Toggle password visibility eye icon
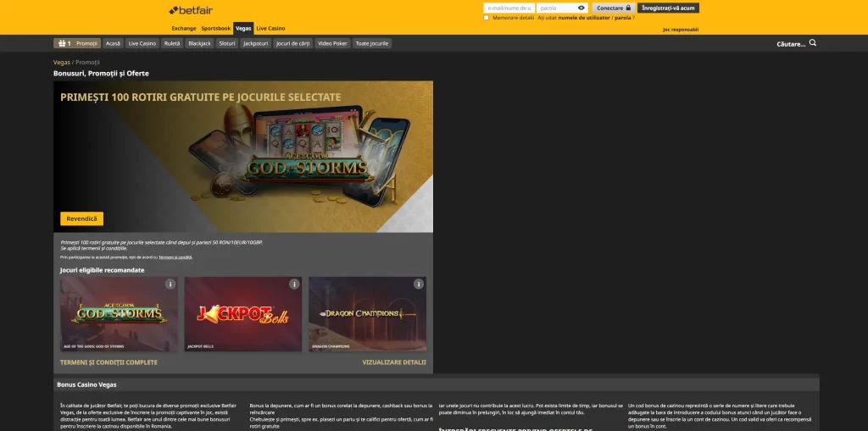868x431 pixels. [x=581, y=8]
